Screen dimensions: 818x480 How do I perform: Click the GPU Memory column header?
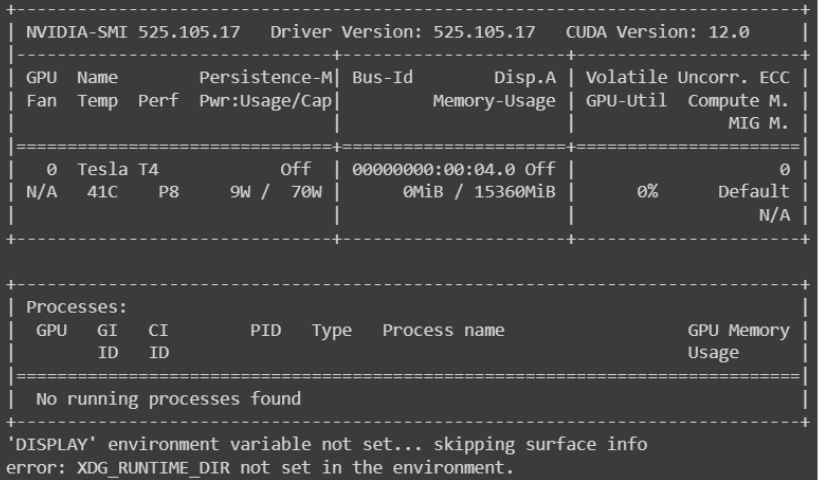pyautogui.click(x=738, y=330)
